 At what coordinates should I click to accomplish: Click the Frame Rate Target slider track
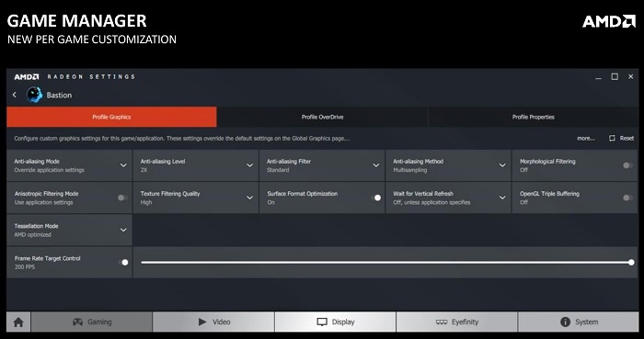pos(386,263)
